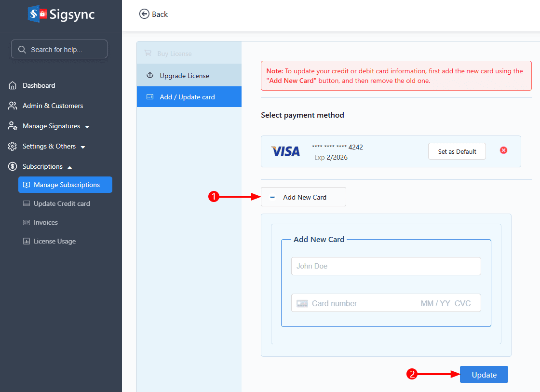Switch to the Upgrade License tab
540x392 pixels.
click(189, 75)
